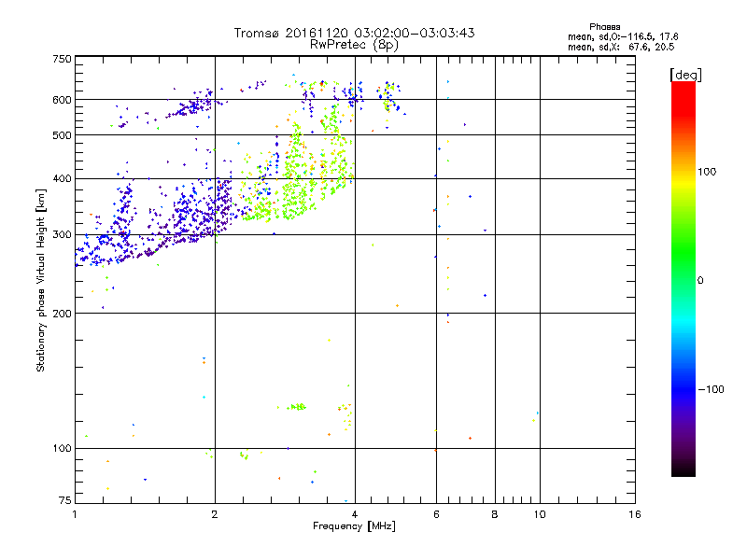The height and width of the screenshot is (560, 747).
Task: Click the [deg] colorbar unit label
Action: 686,74
